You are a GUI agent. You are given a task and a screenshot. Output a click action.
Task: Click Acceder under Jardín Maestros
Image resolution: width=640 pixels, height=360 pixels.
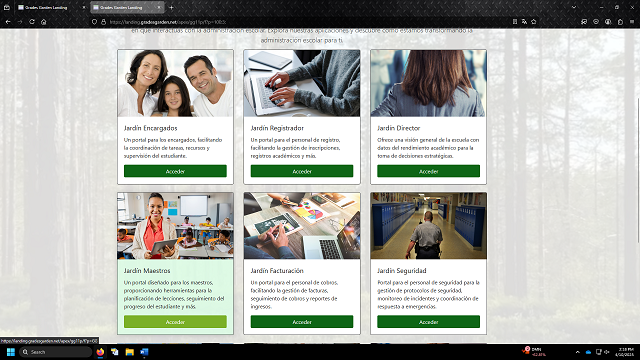(x=175, y=322)
